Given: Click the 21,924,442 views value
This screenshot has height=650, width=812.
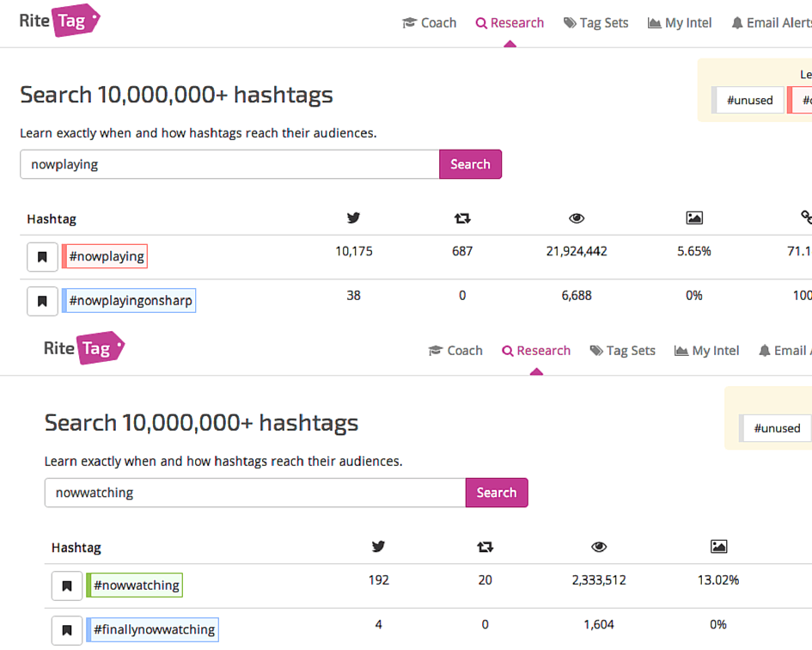Looking at the screenshot, I should click(x=577, y=251).
